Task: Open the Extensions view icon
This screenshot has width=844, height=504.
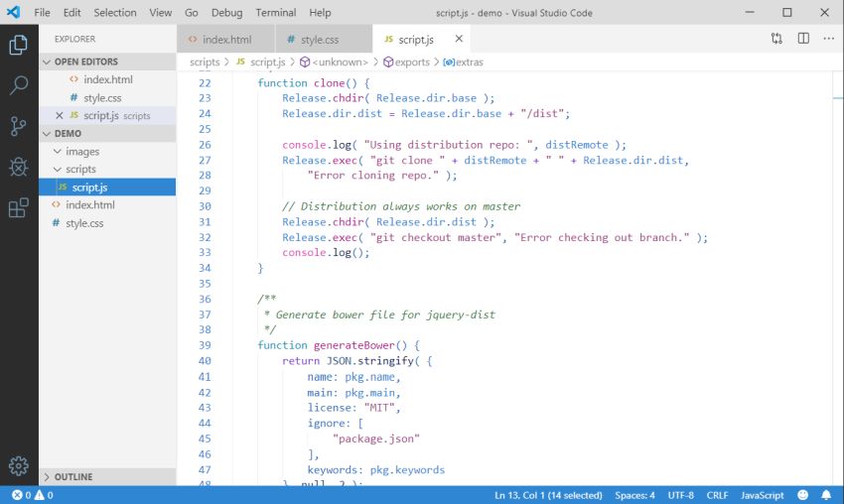Action: click(18, 207)
